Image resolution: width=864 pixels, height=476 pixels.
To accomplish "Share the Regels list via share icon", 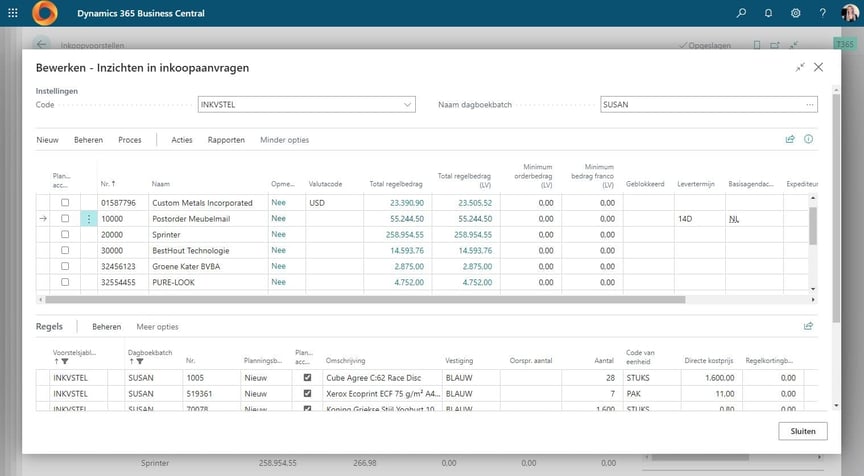I will pyautogui.click(x=808, y=326).
